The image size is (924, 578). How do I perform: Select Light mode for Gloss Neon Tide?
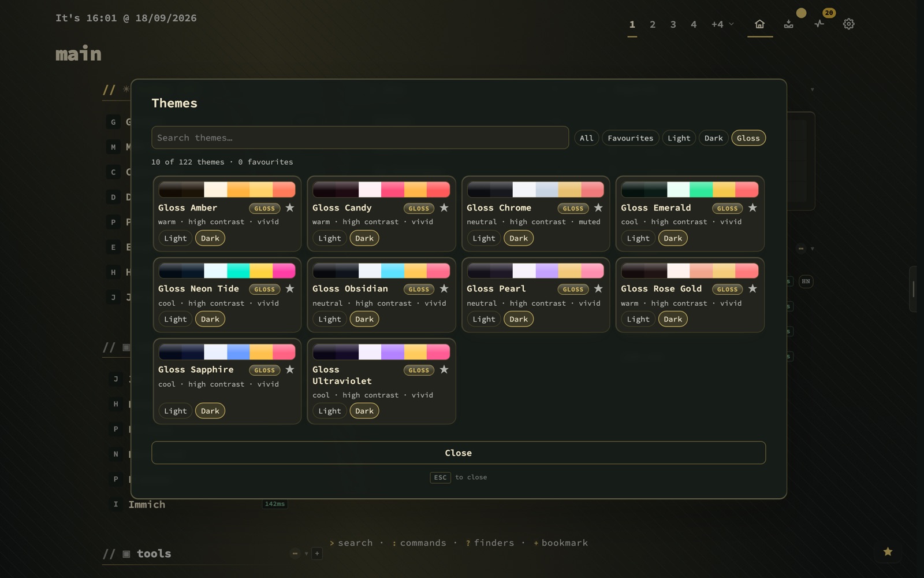tap(176, 319)
